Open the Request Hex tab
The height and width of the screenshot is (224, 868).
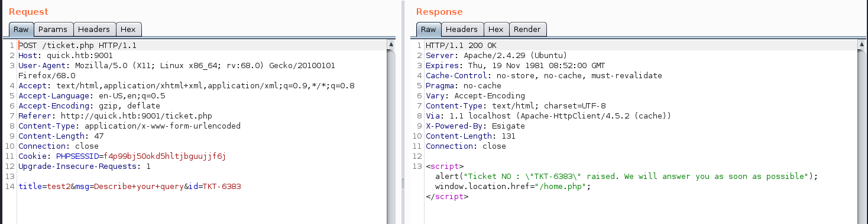click(x=128, y=29)
